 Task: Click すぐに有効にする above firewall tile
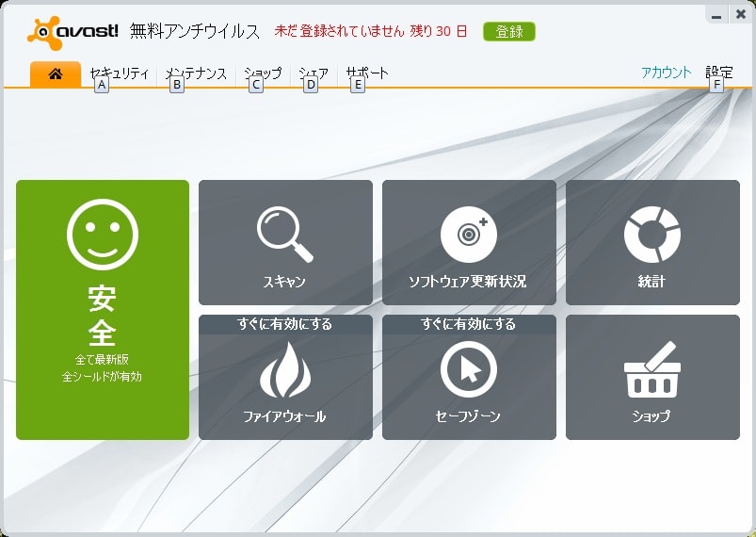pyautogui.click(x=285, y=324)
